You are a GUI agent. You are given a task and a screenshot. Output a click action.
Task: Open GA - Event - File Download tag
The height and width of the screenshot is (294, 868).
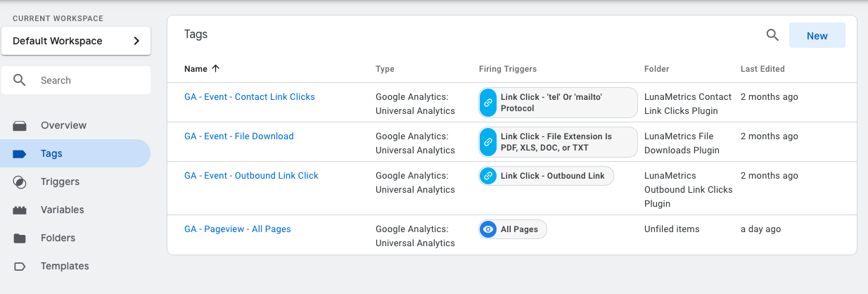click(x=239, y=136)
